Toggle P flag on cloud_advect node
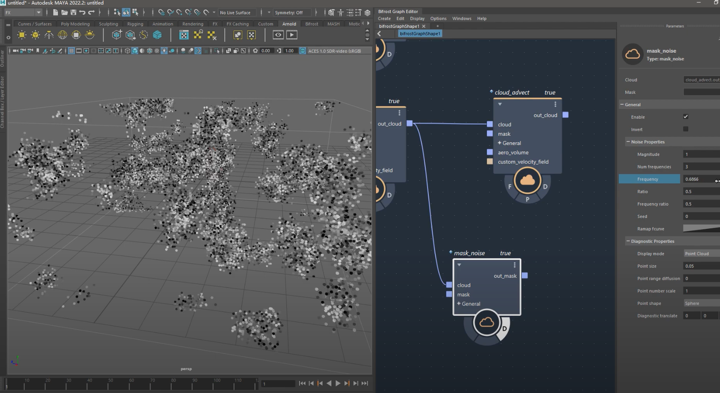 coord(527,199)
